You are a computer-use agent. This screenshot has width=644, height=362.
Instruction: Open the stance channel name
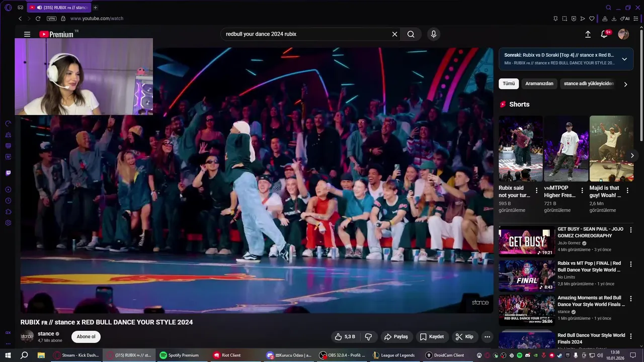[x=46, y=334]
